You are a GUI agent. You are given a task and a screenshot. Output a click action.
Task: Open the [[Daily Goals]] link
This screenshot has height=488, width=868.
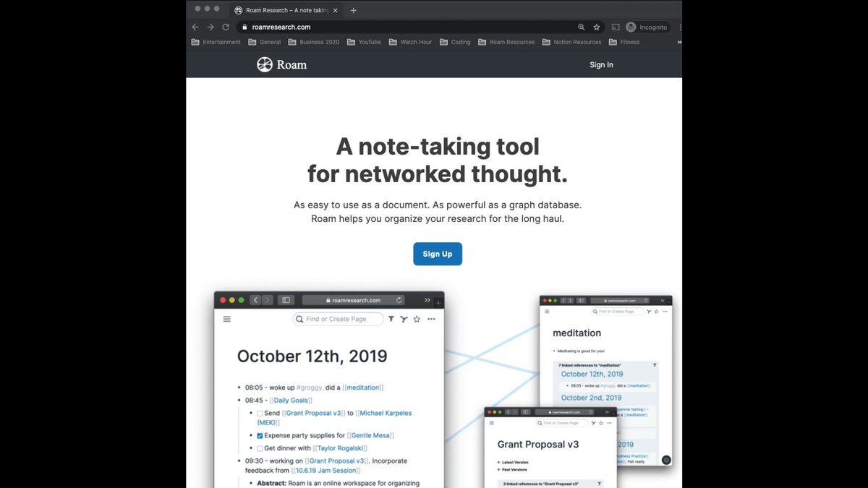(291, 400)
